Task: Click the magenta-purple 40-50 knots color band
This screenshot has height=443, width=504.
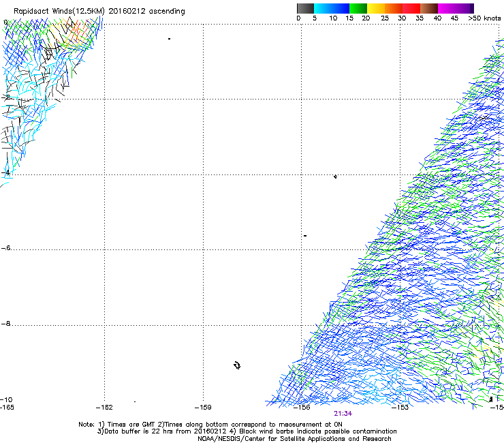Action: pyautogui.click(x=456, y=8)
